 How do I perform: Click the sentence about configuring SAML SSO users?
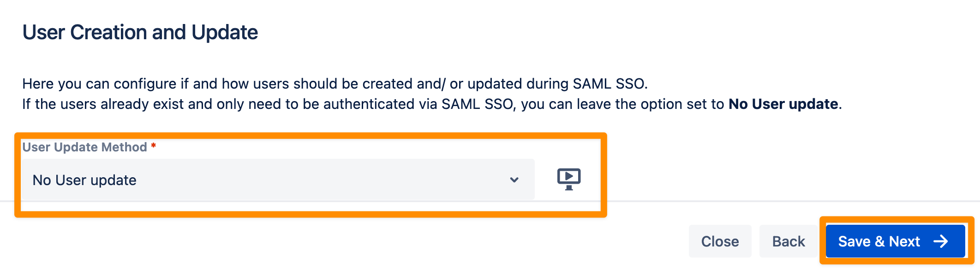[x=335, y=84]
